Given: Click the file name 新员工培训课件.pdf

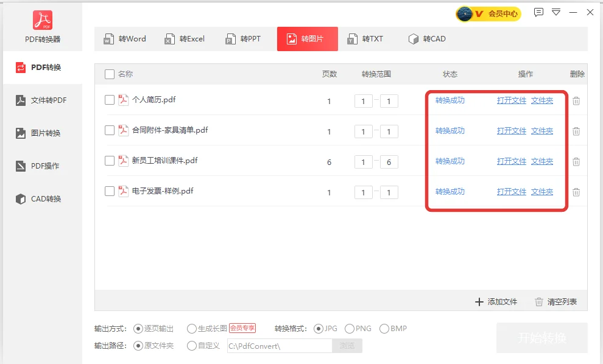Looking at the screenshot, I should pos(164,160).
